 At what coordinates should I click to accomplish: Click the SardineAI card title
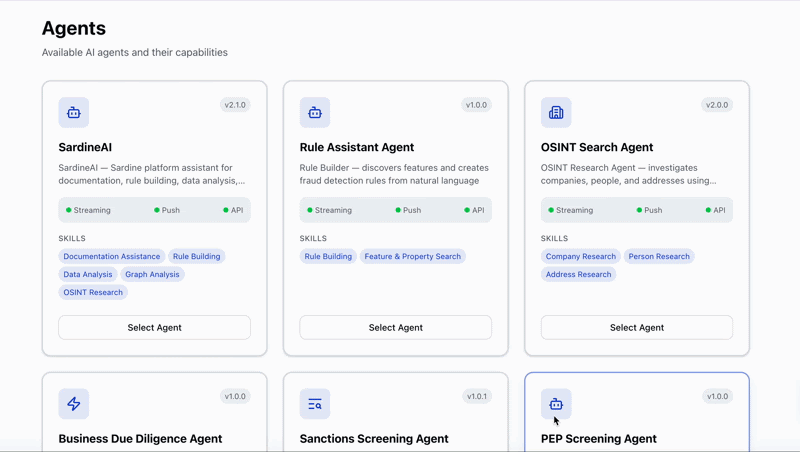(85, 147)
